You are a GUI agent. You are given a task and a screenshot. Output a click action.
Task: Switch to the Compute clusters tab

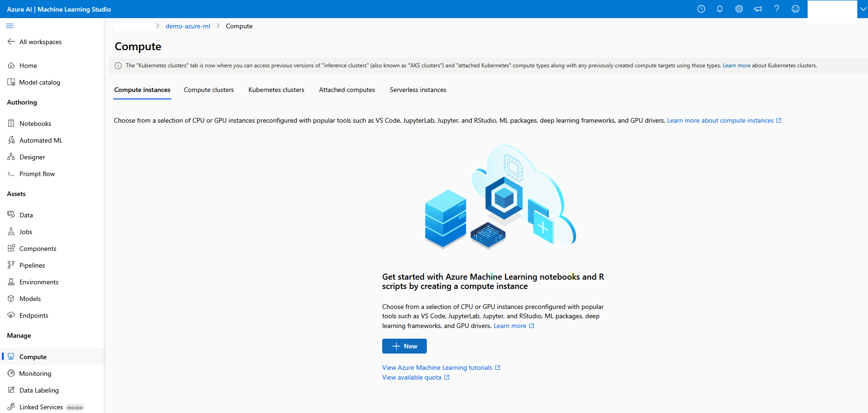click(209, 90)
